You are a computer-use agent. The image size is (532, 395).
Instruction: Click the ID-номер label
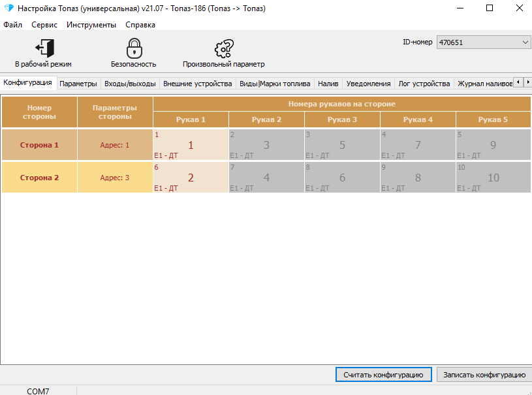pyautogui.click(x=417, y=42)
